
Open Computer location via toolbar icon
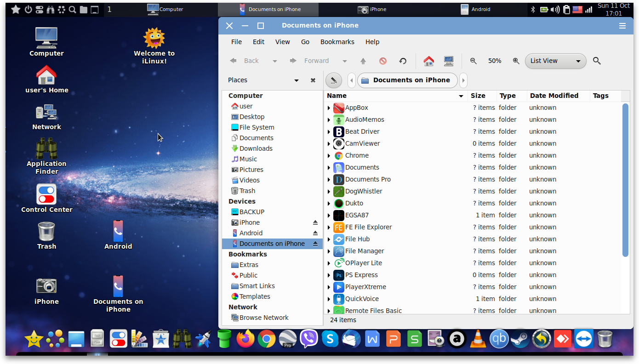point(449,61)
